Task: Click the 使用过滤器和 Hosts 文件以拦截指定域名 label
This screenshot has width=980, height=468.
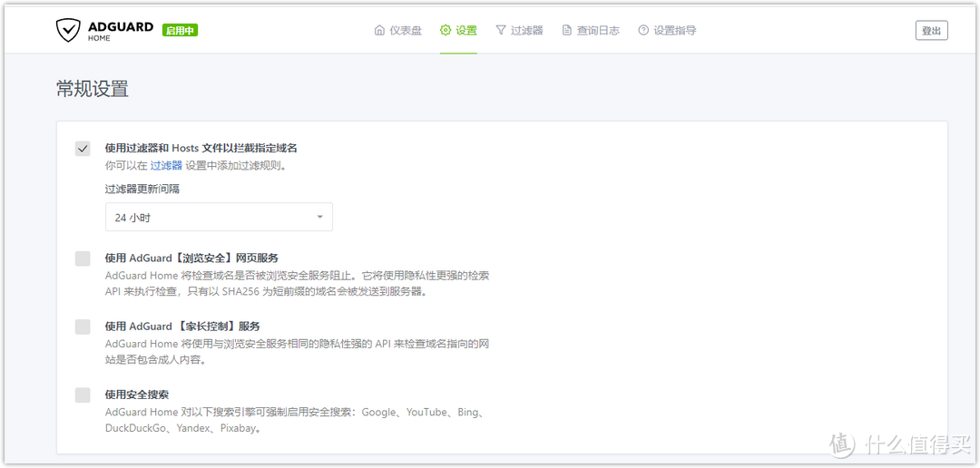Action: pos(201,148)
